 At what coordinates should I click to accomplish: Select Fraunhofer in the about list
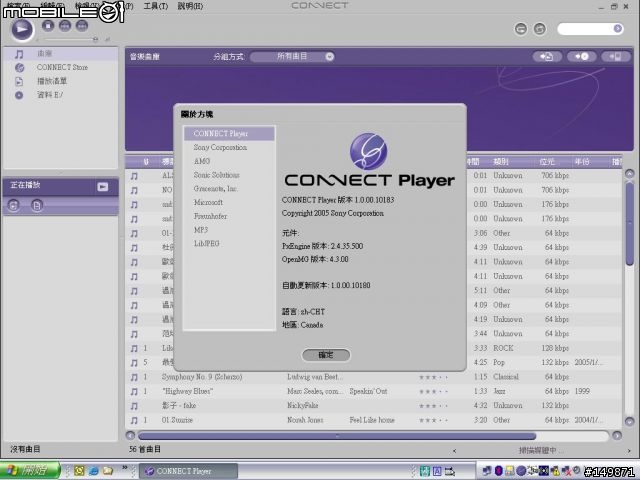pyautogui.click(x=229, y=216)
